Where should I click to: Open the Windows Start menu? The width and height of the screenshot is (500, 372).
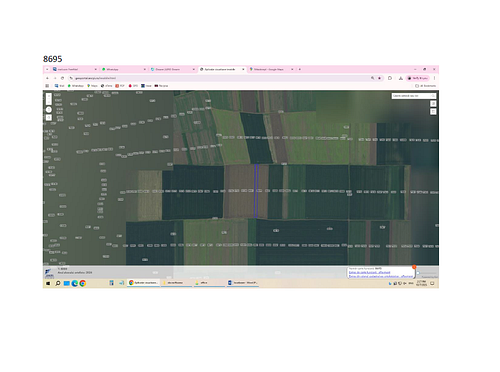click(x=48, y=283)
